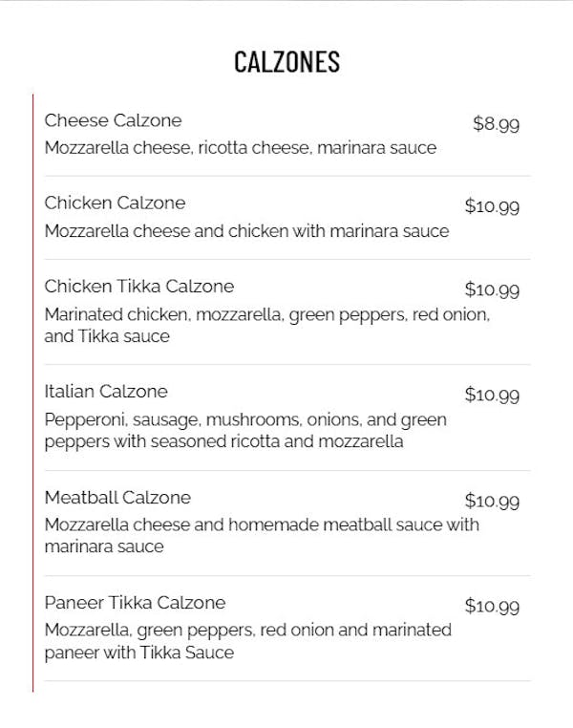Click the Chicken Tikka Calzone description text

[266, 325]
